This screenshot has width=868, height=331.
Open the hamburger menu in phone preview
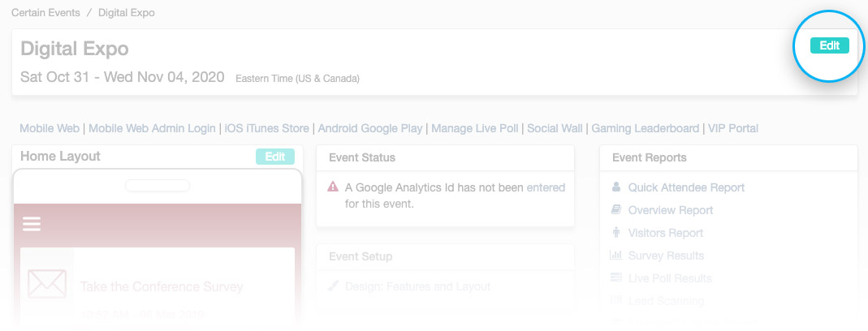(x=32, y=224)
